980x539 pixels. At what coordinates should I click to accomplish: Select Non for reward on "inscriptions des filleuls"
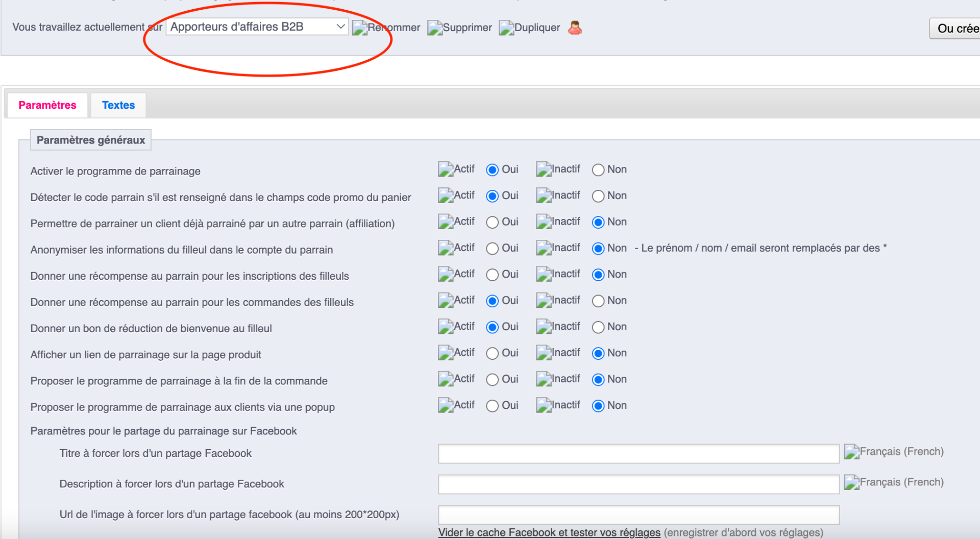click(x=598, y=275)
